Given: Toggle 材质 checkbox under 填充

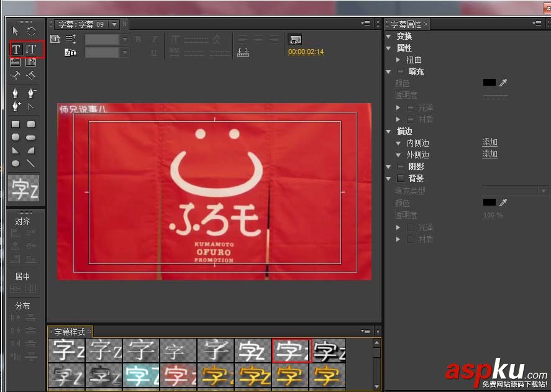Looking at the screenshot, I should pyautogui.click(x=411, y=119).
